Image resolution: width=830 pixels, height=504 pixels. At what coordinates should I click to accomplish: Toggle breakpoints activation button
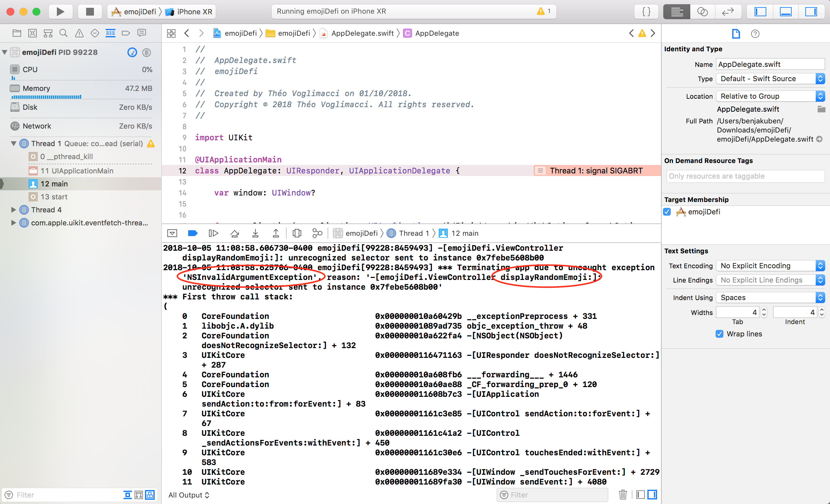point(193,233)
